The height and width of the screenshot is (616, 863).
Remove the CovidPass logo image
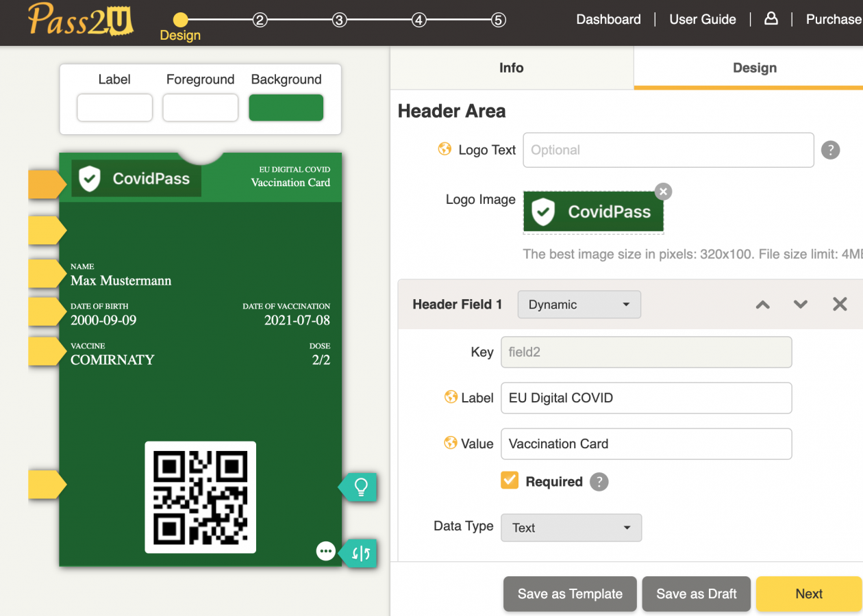[663, 191]
